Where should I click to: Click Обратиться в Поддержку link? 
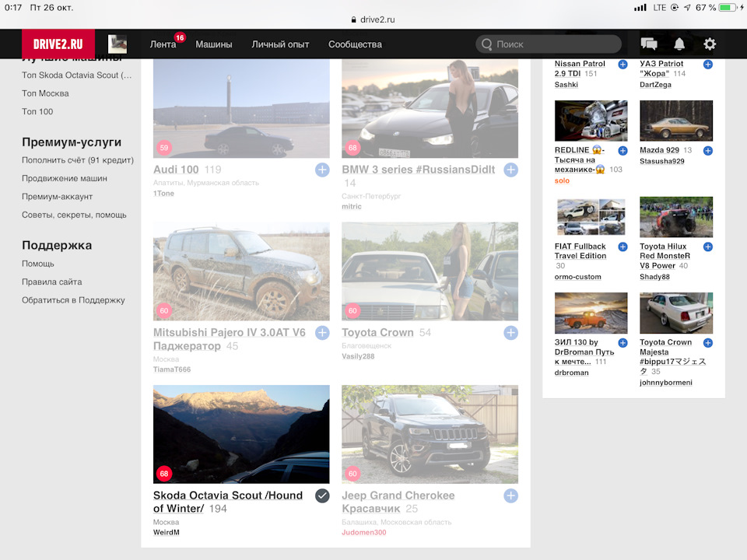73,300
